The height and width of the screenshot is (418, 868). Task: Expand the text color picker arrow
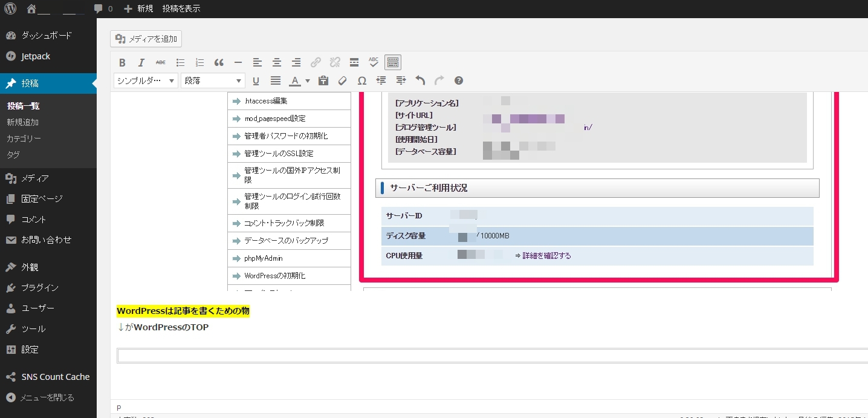click(308, 80)
